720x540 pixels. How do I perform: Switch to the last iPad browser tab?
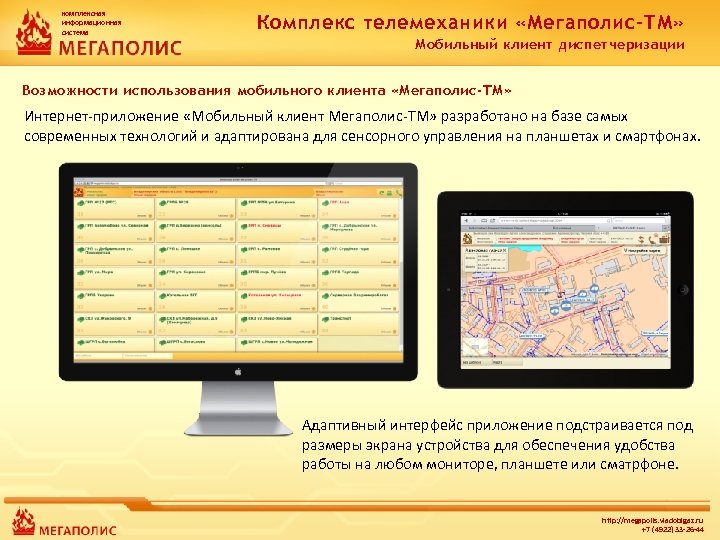tap(629, 228)
